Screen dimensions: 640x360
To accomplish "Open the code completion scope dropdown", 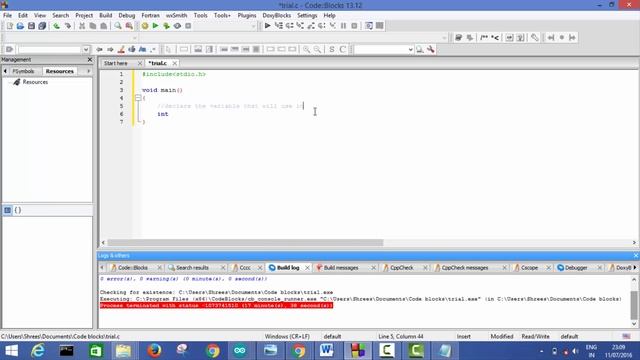I will point(135,38).
